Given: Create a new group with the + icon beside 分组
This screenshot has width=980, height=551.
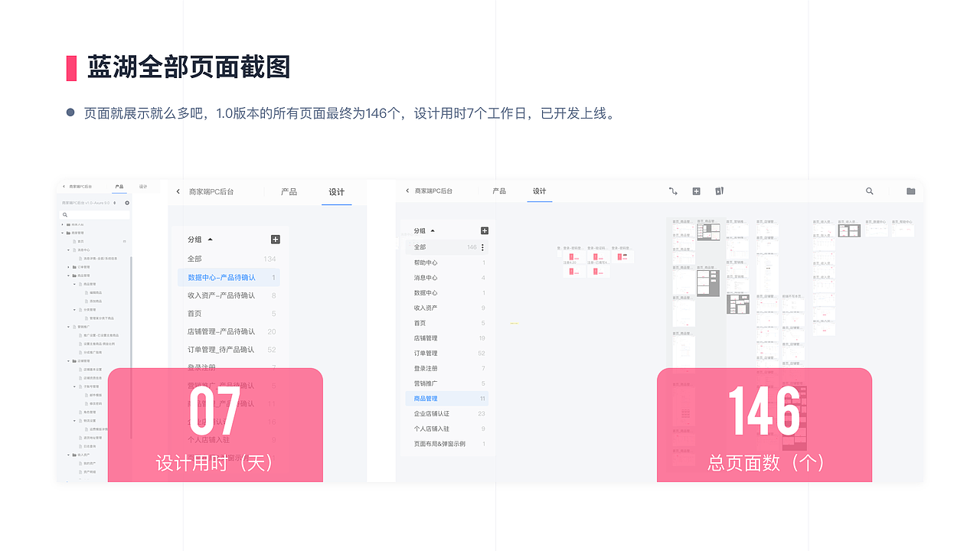Looking at the screenshot, I should click(485, 230).
